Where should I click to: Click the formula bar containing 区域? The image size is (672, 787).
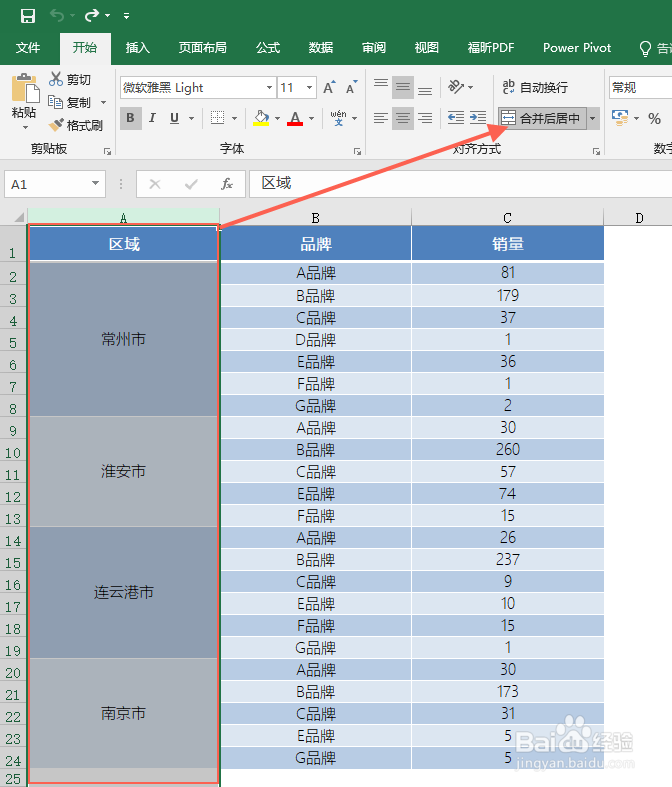(x=460, y=184)
